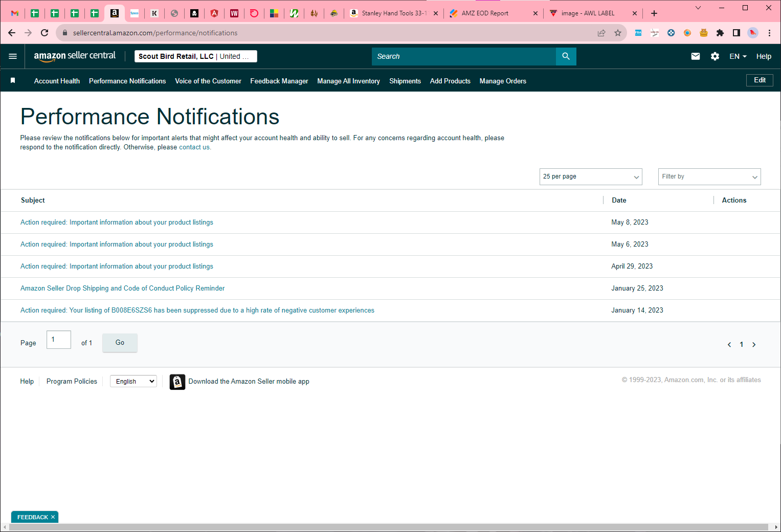Screen dimensions: 781x532
Task: Open the April 29, 2023 notification
Action: [117, 267]
